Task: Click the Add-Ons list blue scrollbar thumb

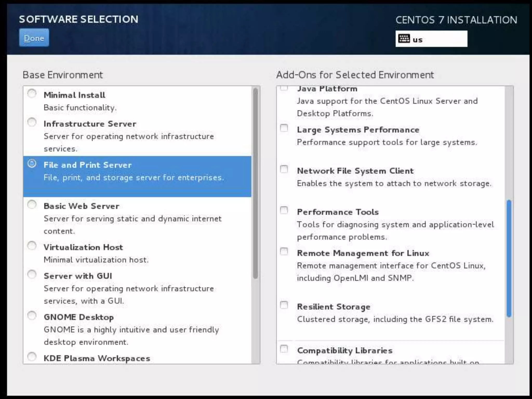Action: point(509,258)
